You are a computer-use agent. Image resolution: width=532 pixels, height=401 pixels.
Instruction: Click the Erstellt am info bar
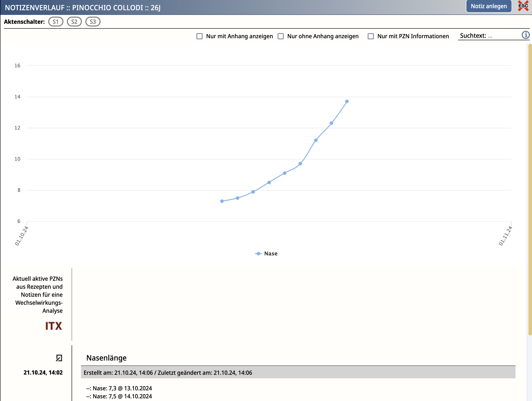point(298,372)
